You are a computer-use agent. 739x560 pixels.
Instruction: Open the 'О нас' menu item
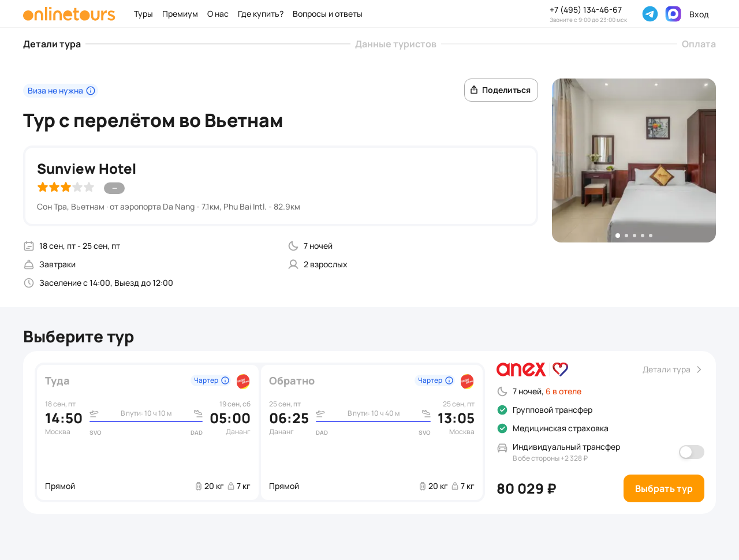(x=218, y=14)
